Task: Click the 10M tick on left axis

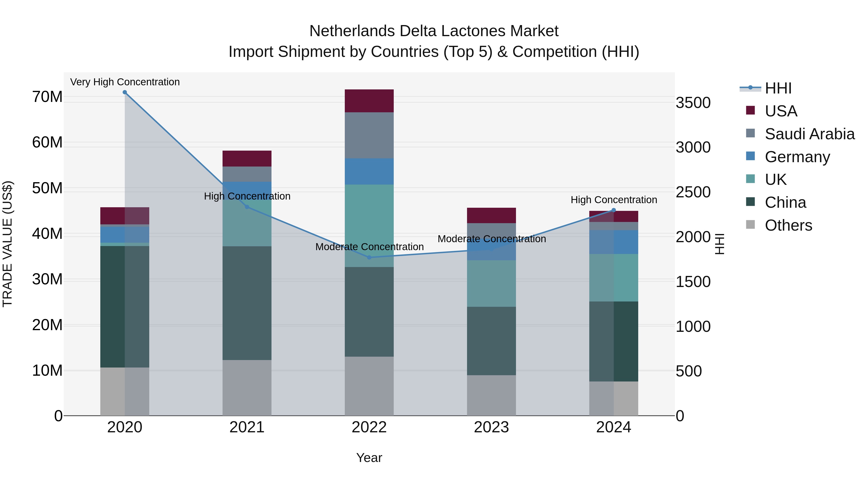Action: pos(47,370)
